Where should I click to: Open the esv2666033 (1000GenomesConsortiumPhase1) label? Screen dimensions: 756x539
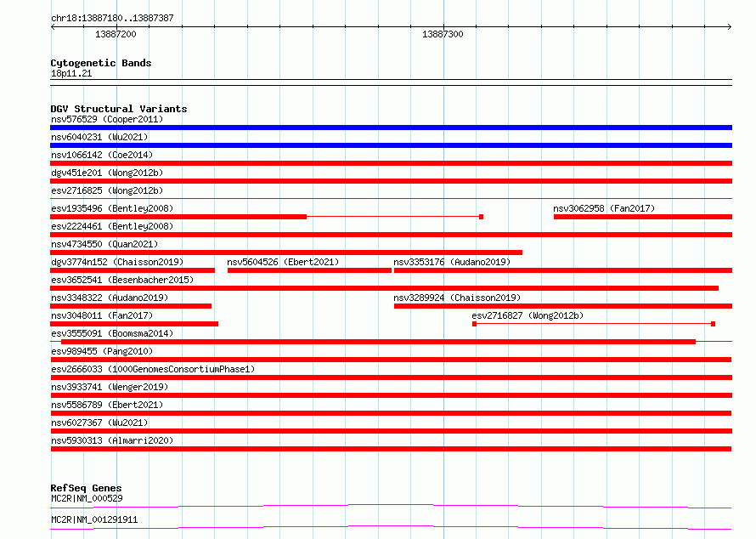(x=153, y=369)
